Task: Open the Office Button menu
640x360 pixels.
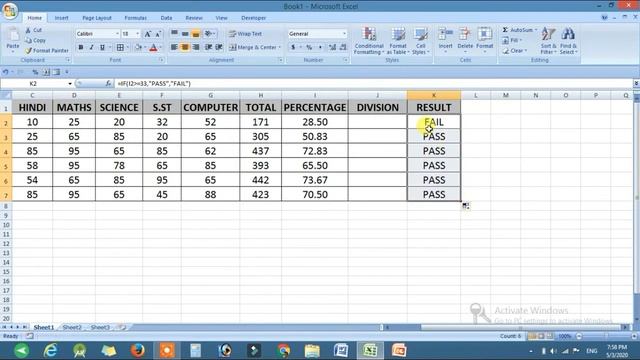Action: coord(10,10)
